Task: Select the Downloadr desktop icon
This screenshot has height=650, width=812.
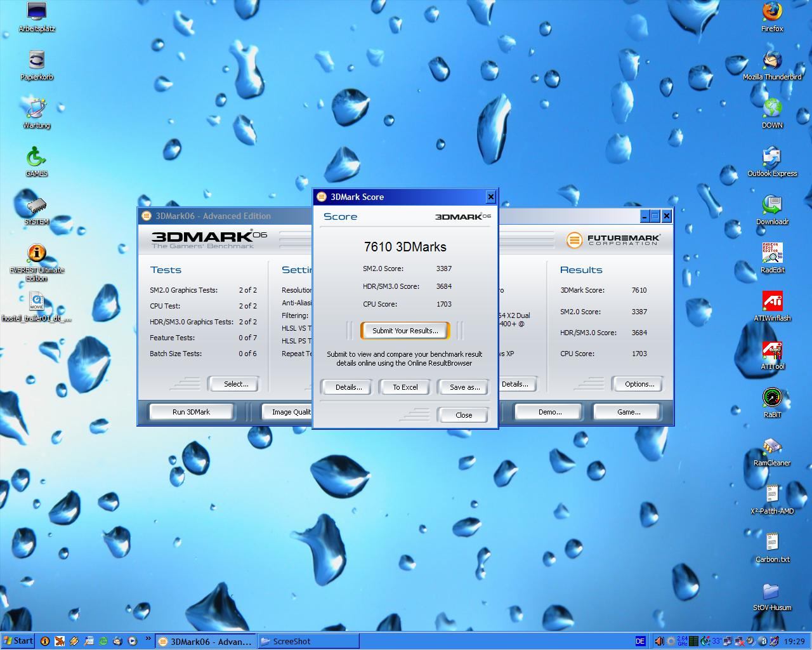Action: [x=772, y=210]
